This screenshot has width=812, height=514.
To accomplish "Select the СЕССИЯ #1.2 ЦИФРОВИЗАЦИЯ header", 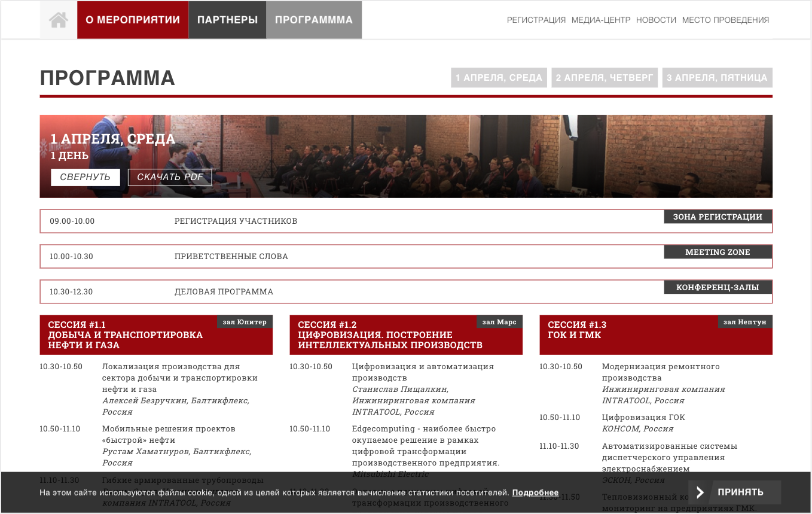I will click(406, 335).
